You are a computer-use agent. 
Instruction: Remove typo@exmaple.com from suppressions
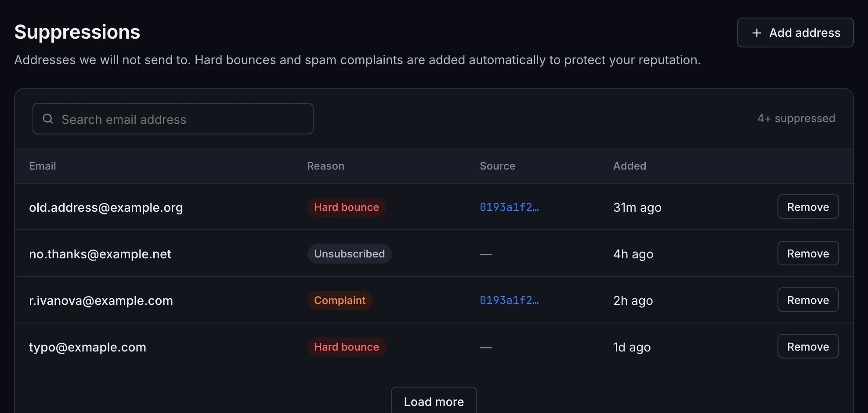coord(808,346)
